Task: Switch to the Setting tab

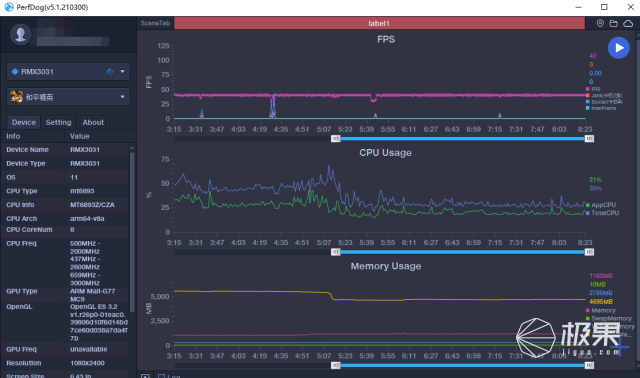Action: (x=58, y=122)
